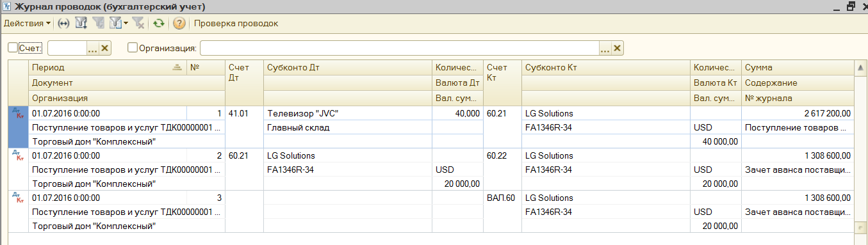
Task: Clear the Организация field with X button
Action: coord(618,48)
